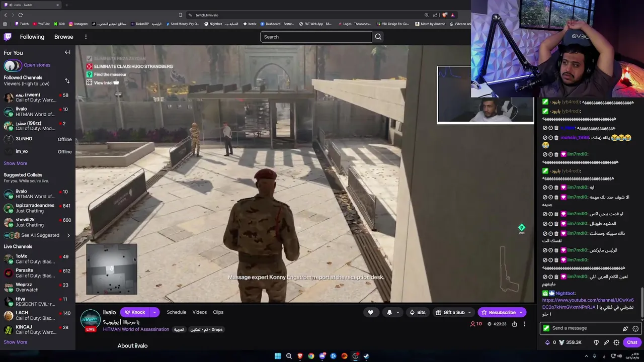Reload the browser page

click(21, 15)
